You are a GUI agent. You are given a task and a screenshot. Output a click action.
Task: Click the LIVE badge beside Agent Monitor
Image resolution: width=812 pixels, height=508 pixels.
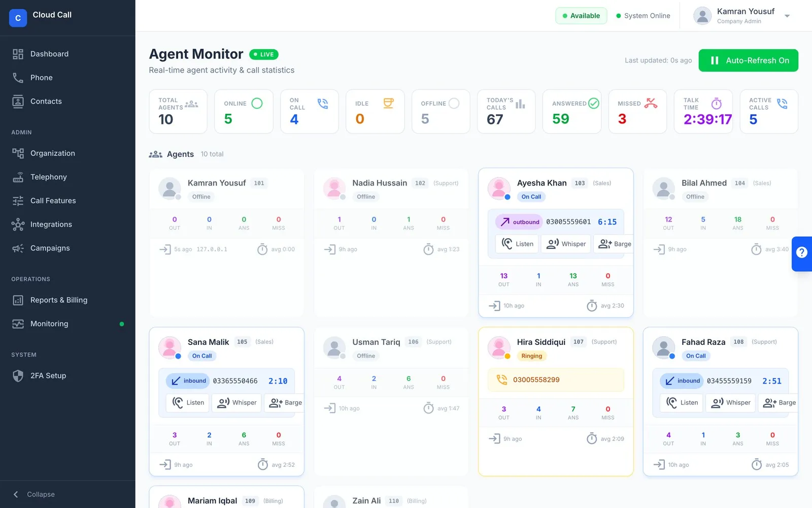pyautogui.click(x=264, y=54)
